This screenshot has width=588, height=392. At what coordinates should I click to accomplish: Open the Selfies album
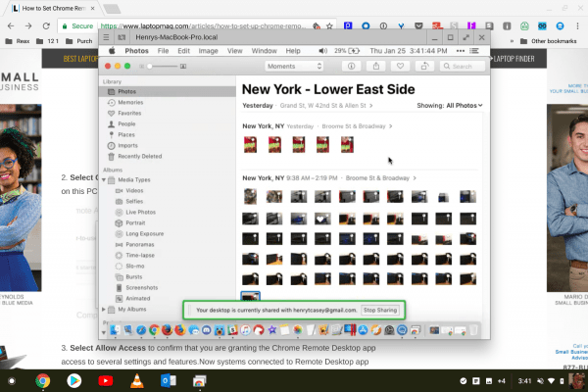click(x=134, y=202)
